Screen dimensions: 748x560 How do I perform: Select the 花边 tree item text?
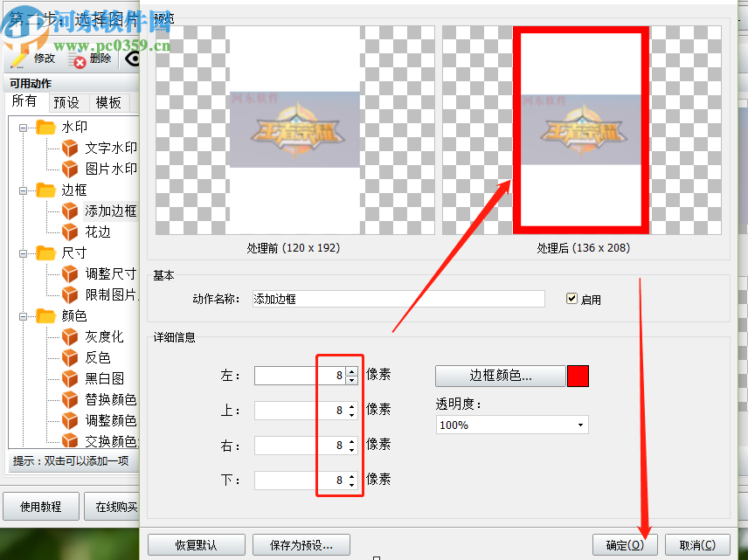(x=98, y=232)
